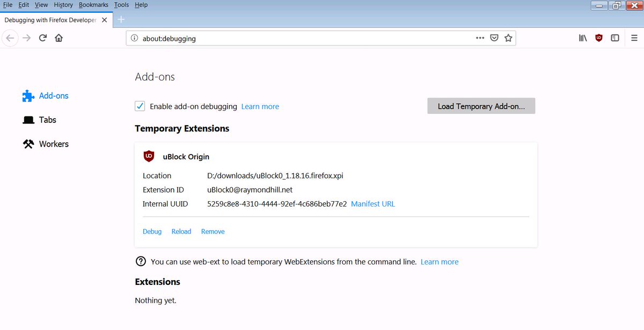The width and height of the screenshot is (644, 330).
Task: Click Load Temporary Add-on button
Action: tap(481, 106)
